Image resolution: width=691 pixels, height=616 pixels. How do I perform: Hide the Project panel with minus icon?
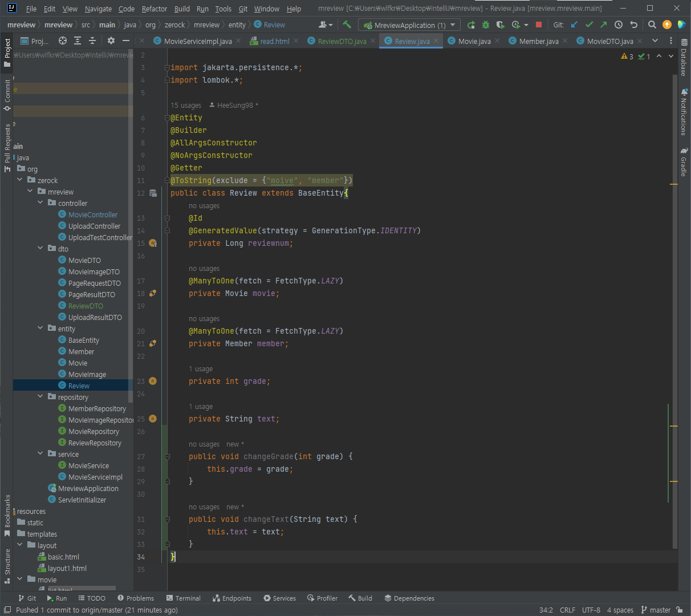tap(126, 40)
